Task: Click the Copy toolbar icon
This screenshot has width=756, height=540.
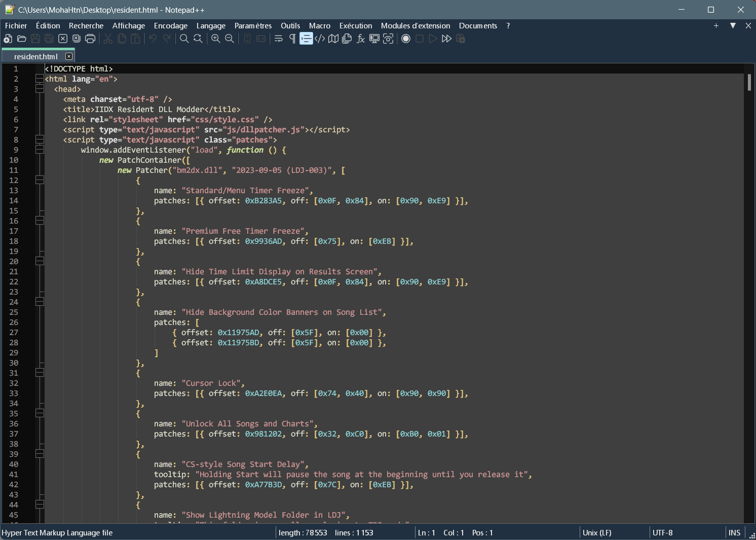Action: click(x=122, y=39)
